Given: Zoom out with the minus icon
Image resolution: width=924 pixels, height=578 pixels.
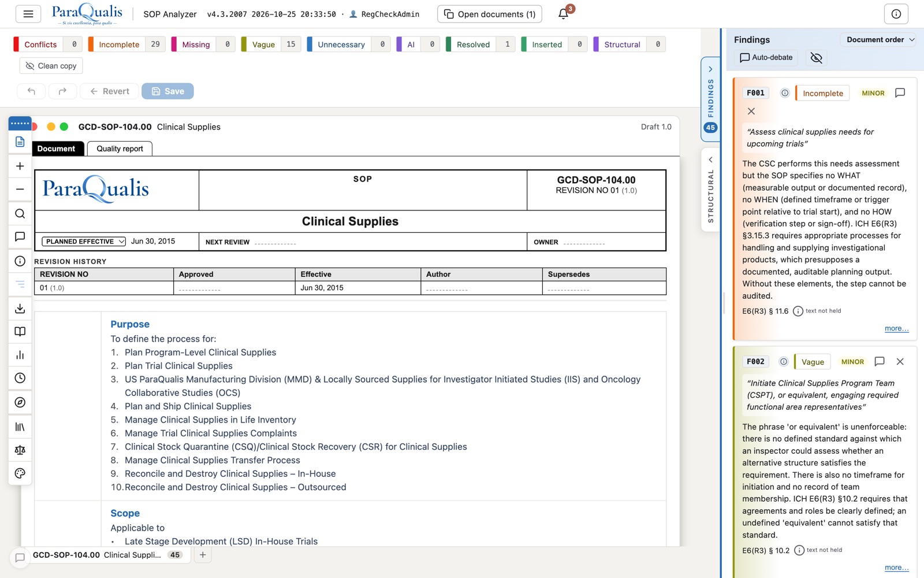Looking at the screenshot, I should point(20,189).
